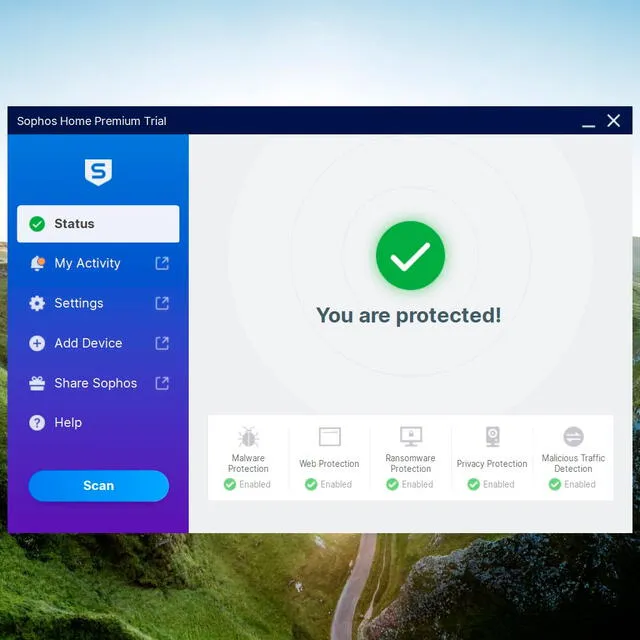Click the Settings gear icon
The width and height of the screenshot is (640, 640).
pos(37,303)
